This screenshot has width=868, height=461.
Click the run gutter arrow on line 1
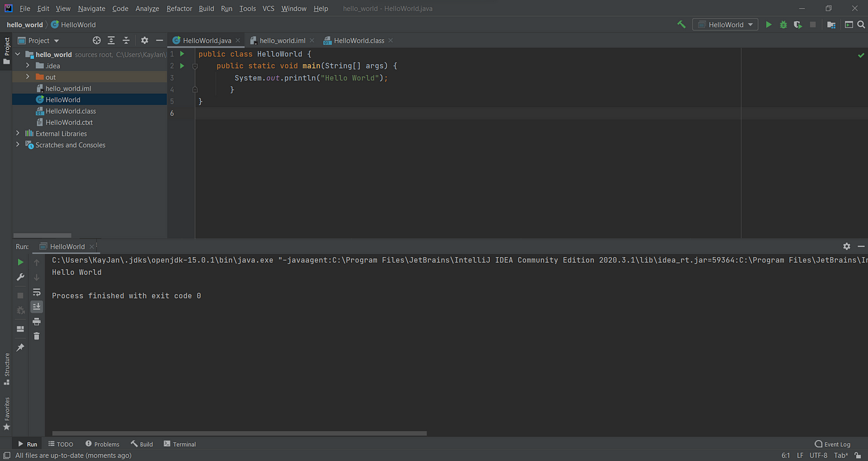point(182,54)
